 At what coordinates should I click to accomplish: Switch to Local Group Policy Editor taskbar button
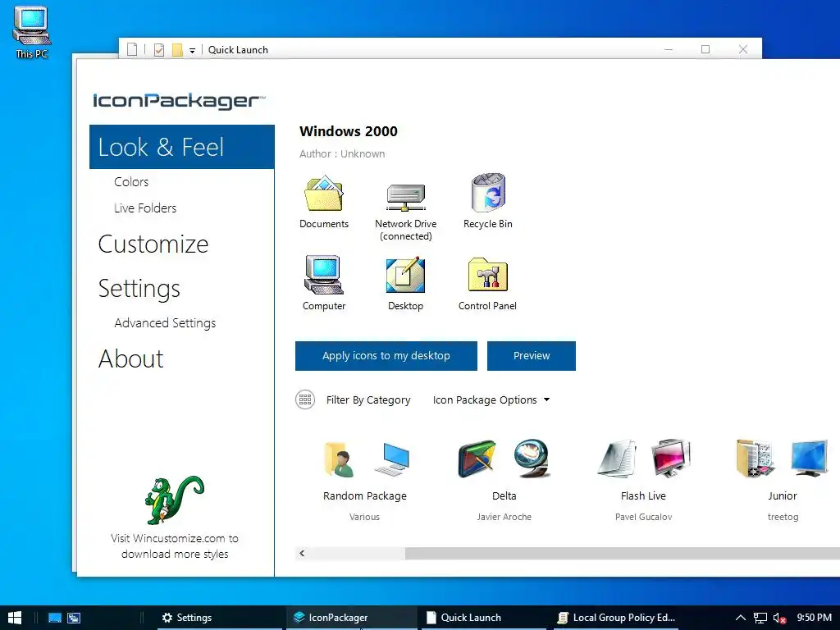click(x=616, y=618)
